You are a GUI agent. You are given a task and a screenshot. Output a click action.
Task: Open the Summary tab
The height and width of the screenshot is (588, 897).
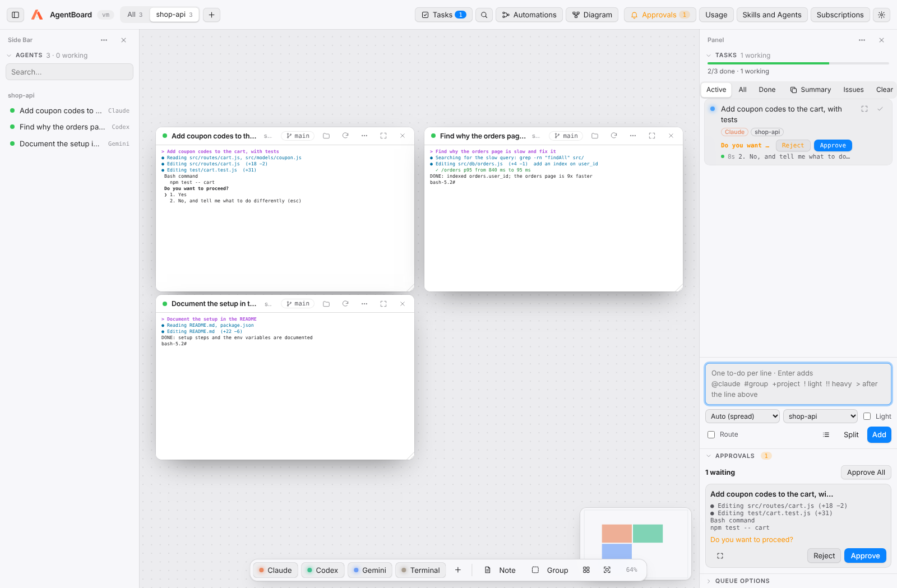[811, 90]
